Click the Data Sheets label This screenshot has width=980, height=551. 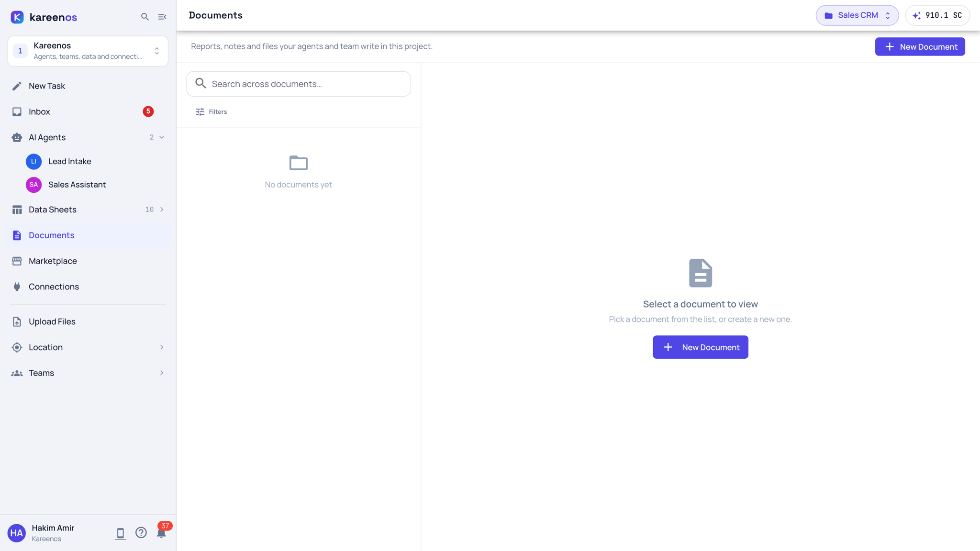[x=53, y=209]
